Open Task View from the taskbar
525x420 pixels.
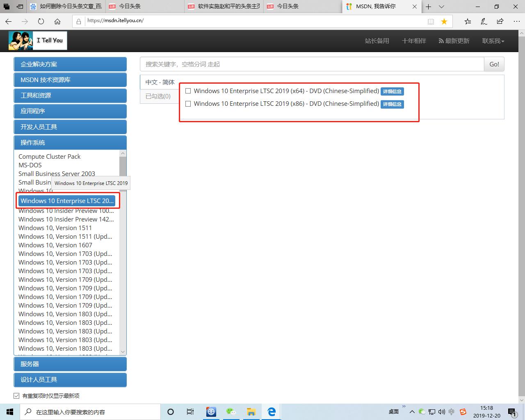pos(190,412)
